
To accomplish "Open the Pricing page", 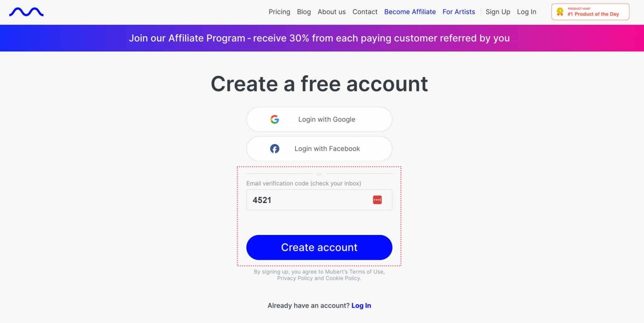I will tap(279, 12).
